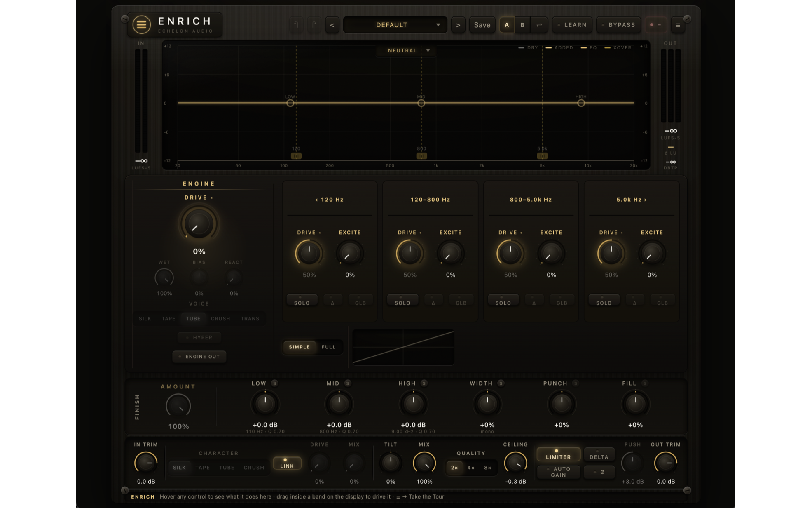
Task: Switch to FULL view mode
Action: point(328,347)
